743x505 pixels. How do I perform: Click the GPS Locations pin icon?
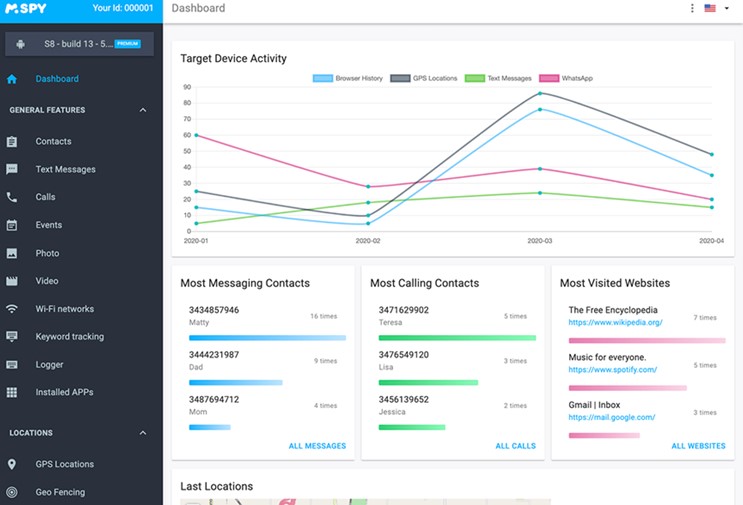coord(12,465)
